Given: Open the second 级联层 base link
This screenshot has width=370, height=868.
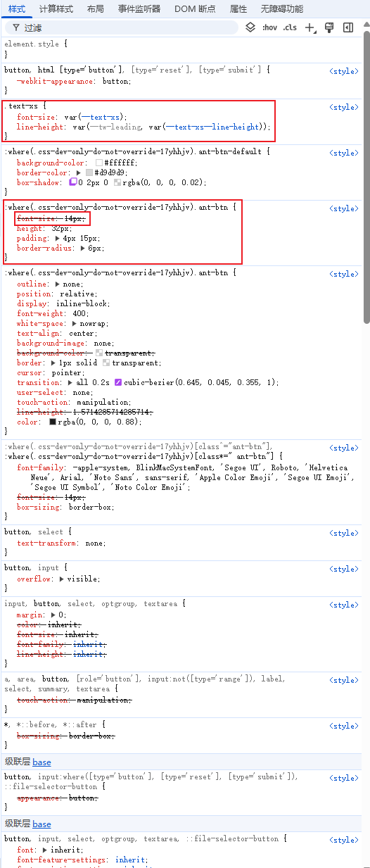Looking at the screenshot, I should [42, 824].
